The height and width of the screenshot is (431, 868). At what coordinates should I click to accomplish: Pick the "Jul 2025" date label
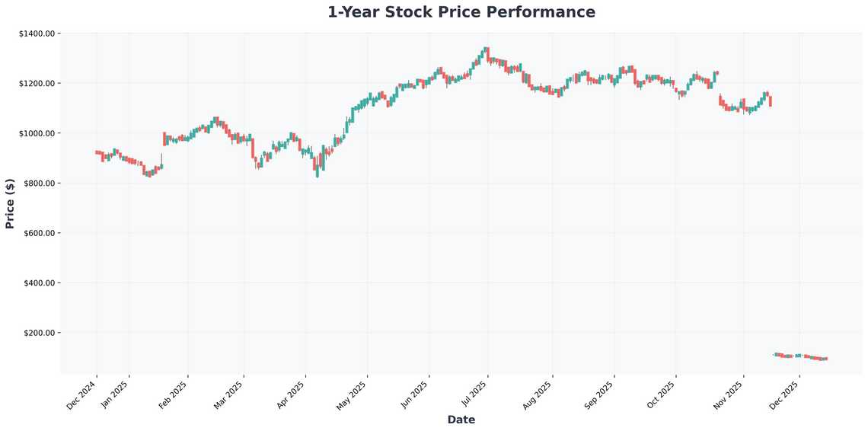(474, 395)
